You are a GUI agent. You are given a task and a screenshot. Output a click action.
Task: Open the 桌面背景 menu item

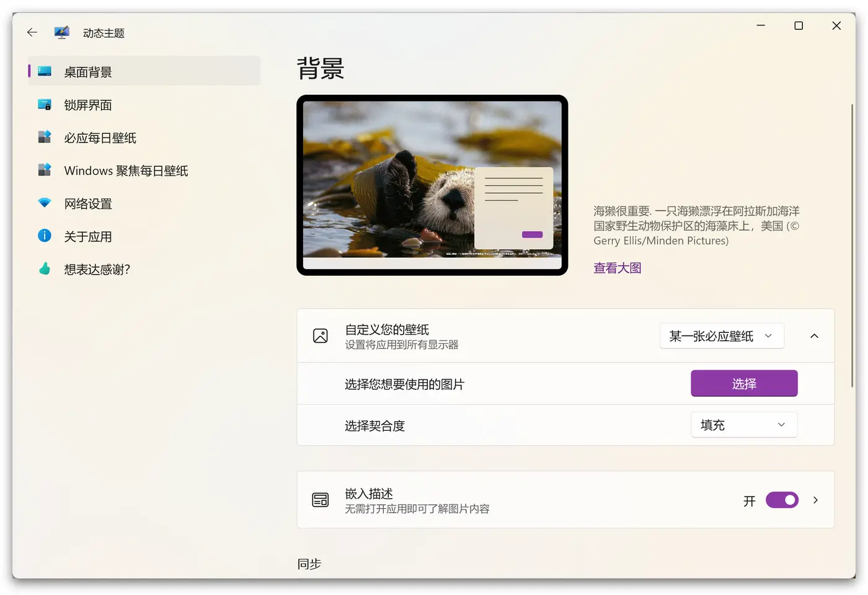coord(144,71)
